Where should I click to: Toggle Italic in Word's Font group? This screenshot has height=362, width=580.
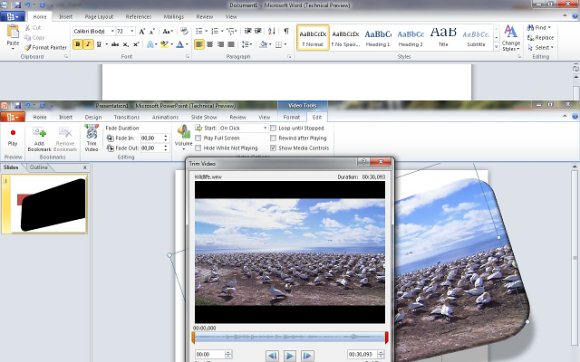pos(88,44)
